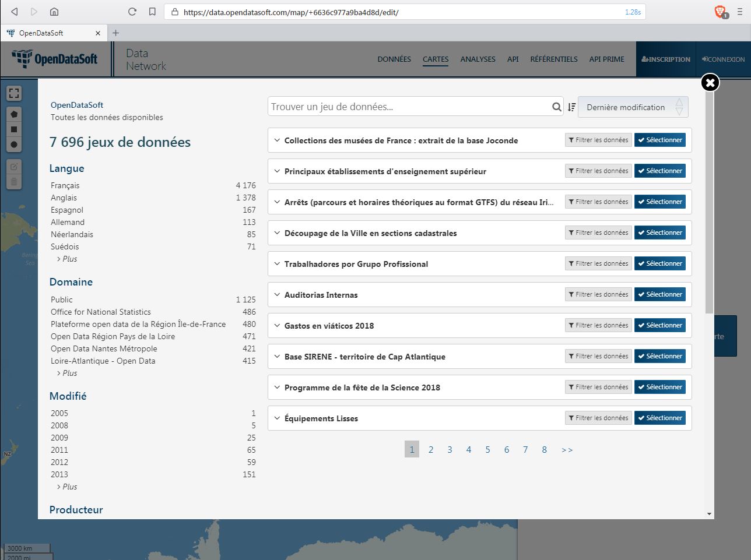The image size is (751, 560).
Task: Open the ANALYSES menu item
Action: (x=478, y=59)
